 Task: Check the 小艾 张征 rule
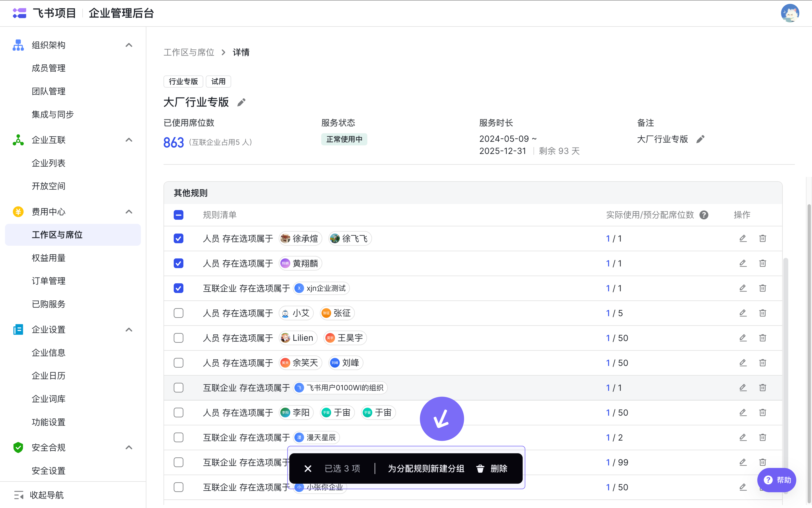point(179,313)
